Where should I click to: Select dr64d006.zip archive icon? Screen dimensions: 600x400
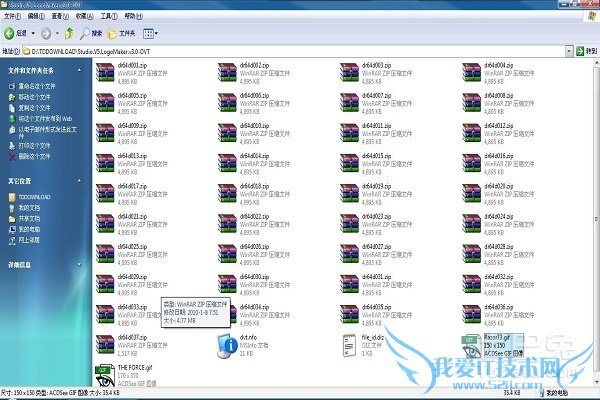pyautogui.click(x=227, y=103)
